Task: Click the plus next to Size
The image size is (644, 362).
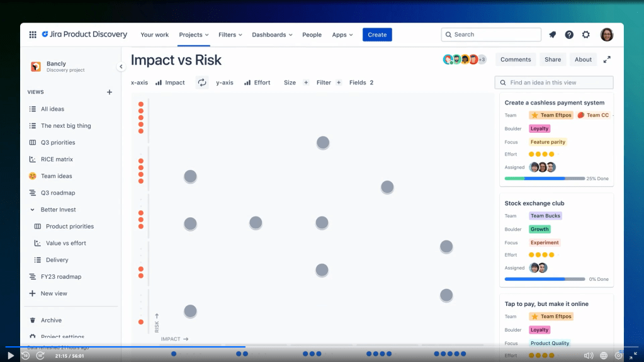Action: tap(306, 82)
